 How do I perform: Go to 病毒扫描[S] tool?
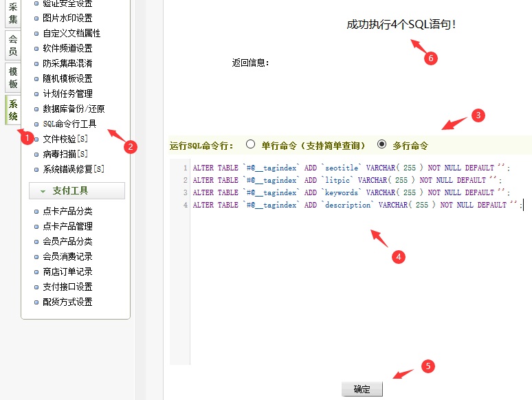(x=65, y=154)
